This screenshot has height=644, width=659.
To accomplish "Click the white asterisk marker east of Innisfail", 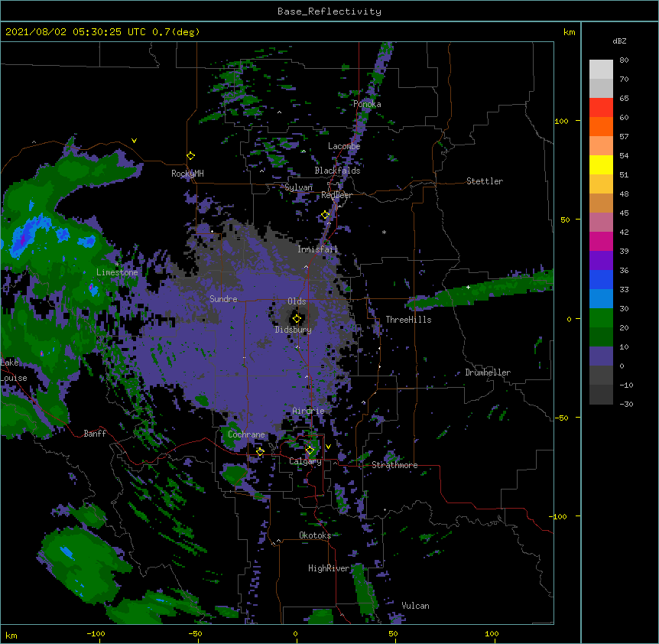I will 384,232.
